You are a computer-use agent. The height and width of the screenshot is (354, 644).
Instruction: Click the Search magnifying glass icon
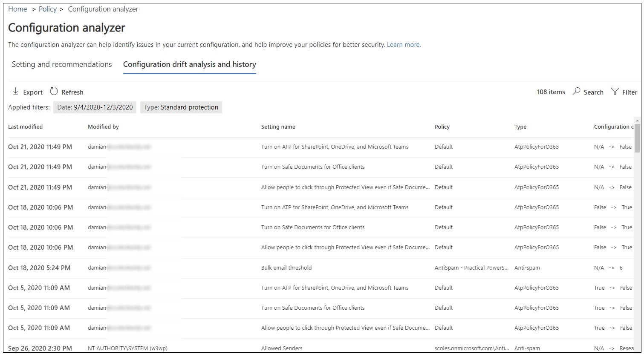pos(576,92)
